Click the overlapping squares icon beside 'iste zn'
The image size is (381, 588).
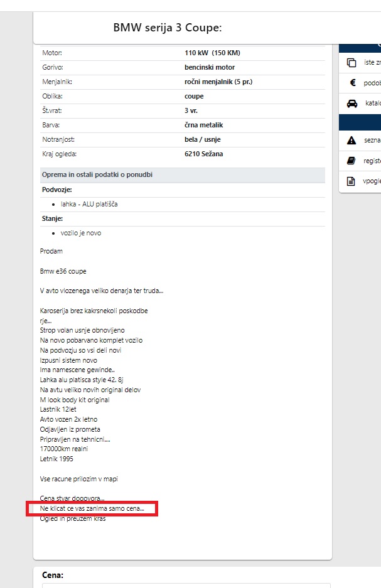tap(351, 63)
